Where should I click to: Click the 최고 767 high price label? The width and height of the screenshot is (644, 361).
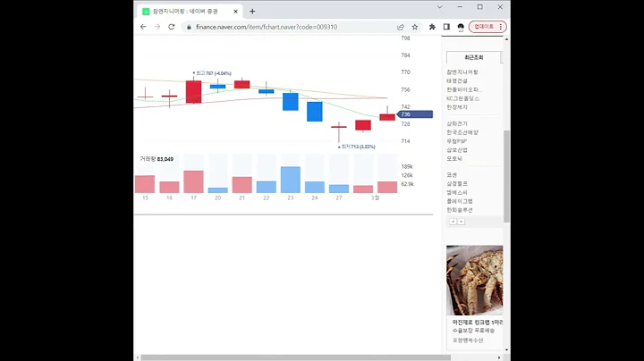pos(212,73)
